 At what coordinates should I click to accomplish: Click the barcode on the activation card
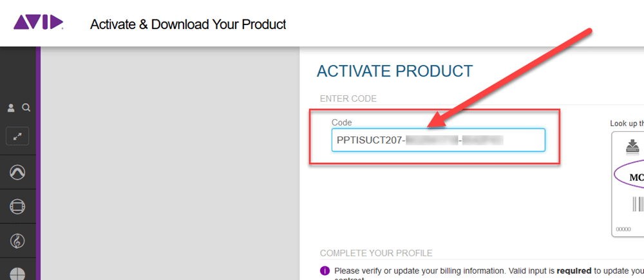(x=638, y=204)
